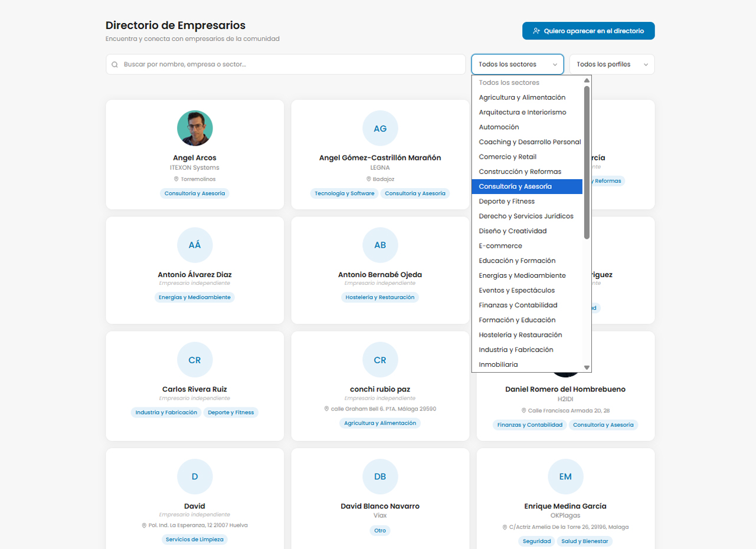The image size is (756, 549).
Task: Choose Agricultura y Alimentación from list
Action: tap(522, 97)
